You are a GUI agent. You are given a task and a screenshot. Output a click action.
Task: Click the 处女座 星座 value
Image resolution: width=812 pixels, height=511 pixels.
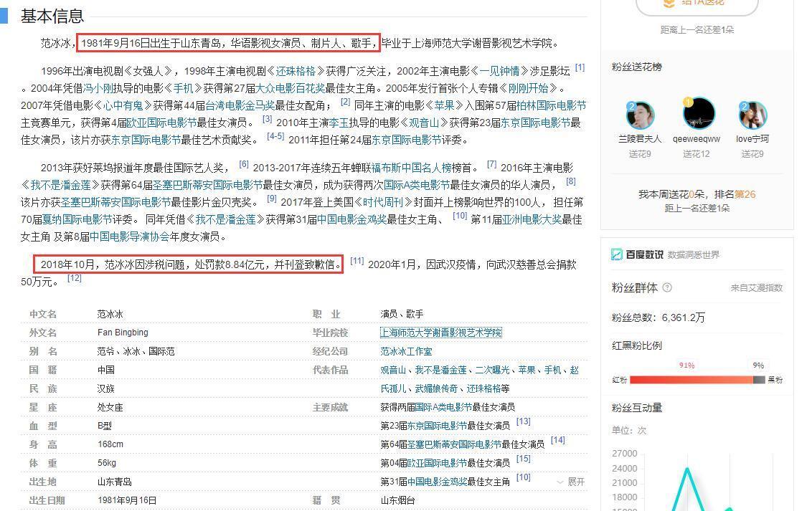[110, 407]
